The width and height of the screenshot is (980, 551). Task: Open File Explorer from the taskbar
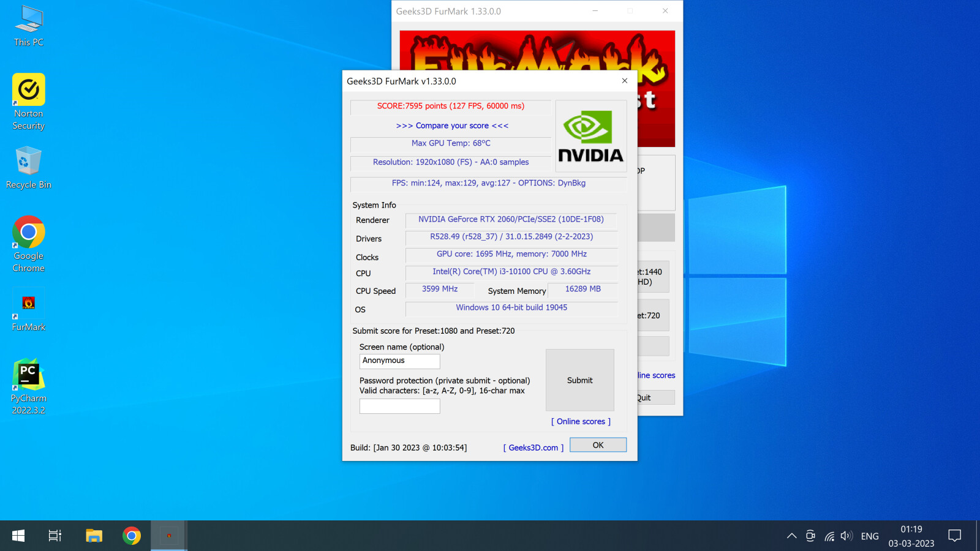coord(94,536)
